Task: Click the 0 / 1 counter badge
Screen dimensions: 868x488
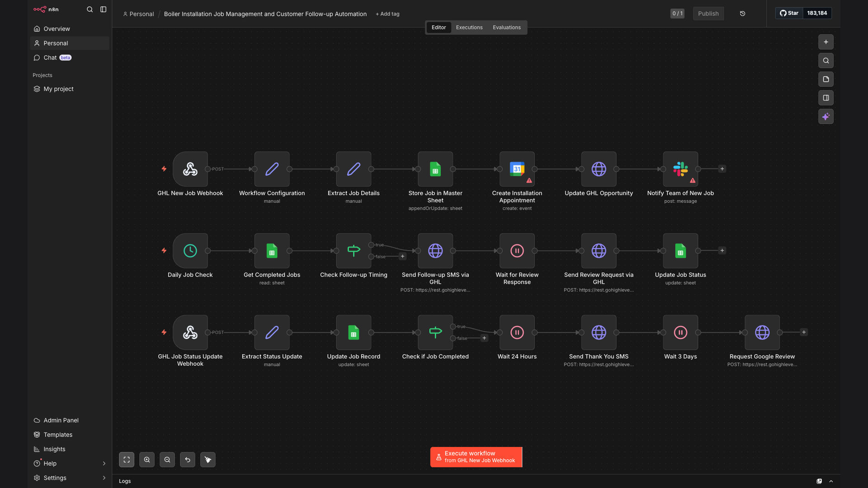Action: 677,14
